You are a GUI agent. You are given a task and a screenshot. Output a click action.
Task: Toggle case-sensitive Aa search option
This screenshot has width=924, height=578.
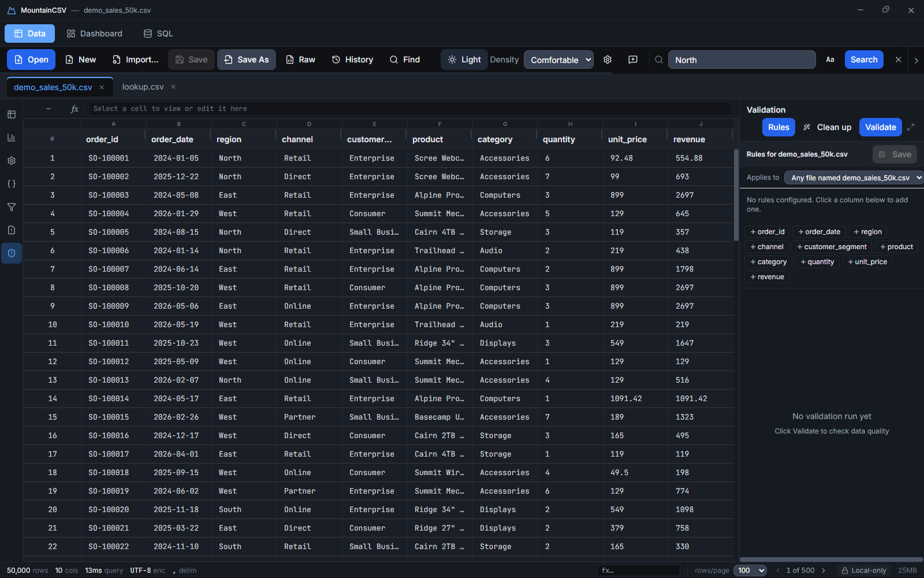830,60
